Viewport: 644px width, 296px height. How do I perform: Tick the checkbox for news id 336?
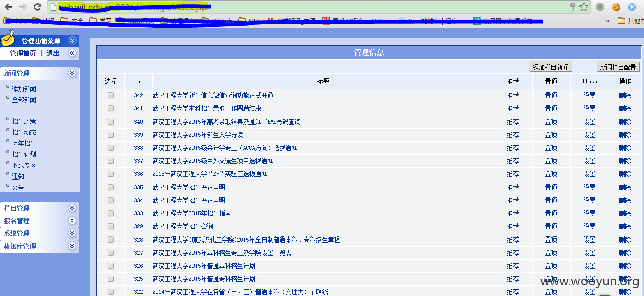pos(111,174)
